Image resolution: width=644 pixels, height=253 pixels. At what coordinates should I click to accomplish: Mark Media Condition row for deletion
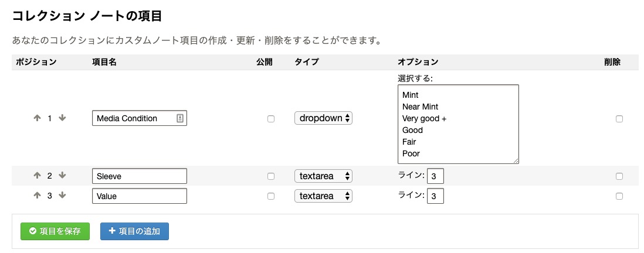click(619, 119)
